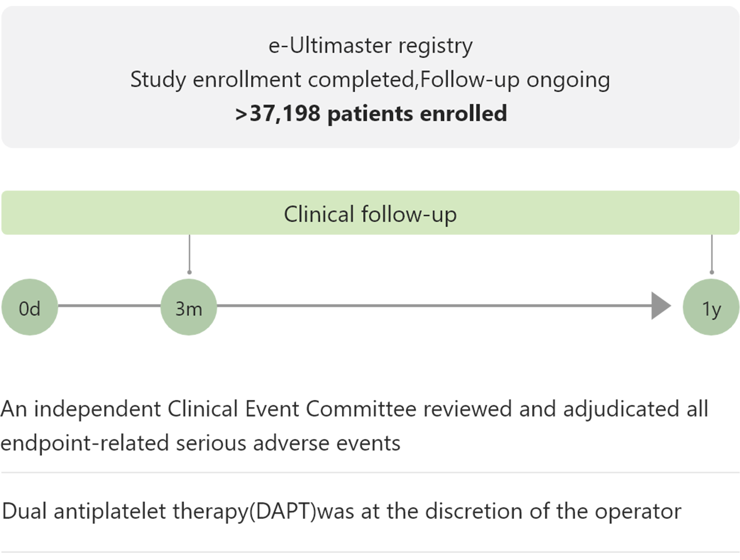The height and width of the screenshot is (560, 740).
Task: Click the Dual antiplatelet therapy (DAPT) sentence
Action: coord(342,511)
